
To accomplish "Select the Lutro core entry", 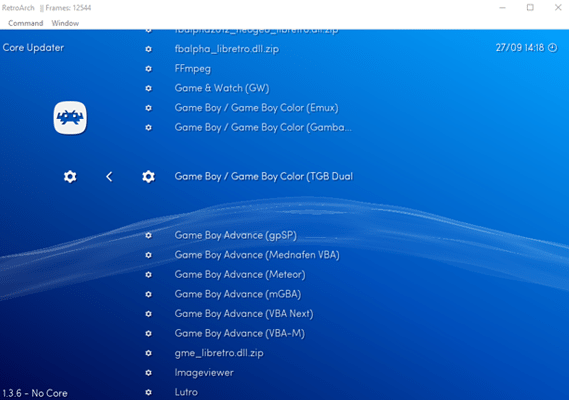I will click(186, 392).
